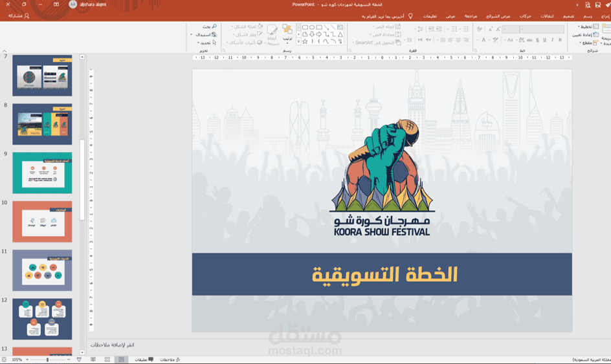Click the استبدال (Replace) button
Image resolution: width=611 pixels, height=364 pixels.
[x=205, y=35]
